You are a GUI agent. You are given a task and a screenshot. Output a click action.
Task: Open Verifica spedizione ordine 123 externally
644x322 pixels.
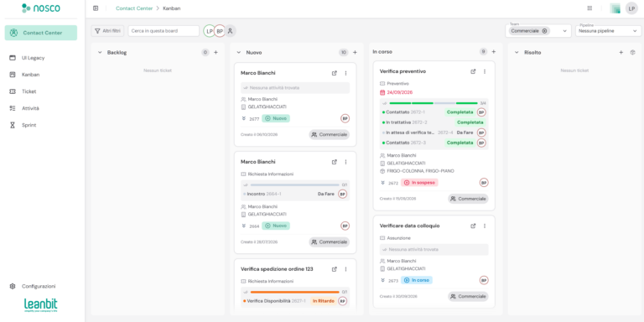(x=335, y=269)
